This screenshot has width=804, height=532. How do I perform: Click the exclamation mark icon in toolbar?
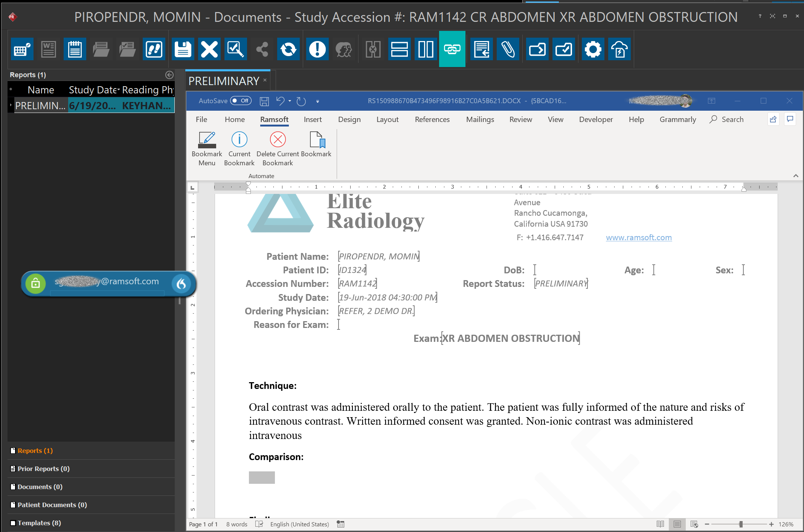(x=317, y=49)
